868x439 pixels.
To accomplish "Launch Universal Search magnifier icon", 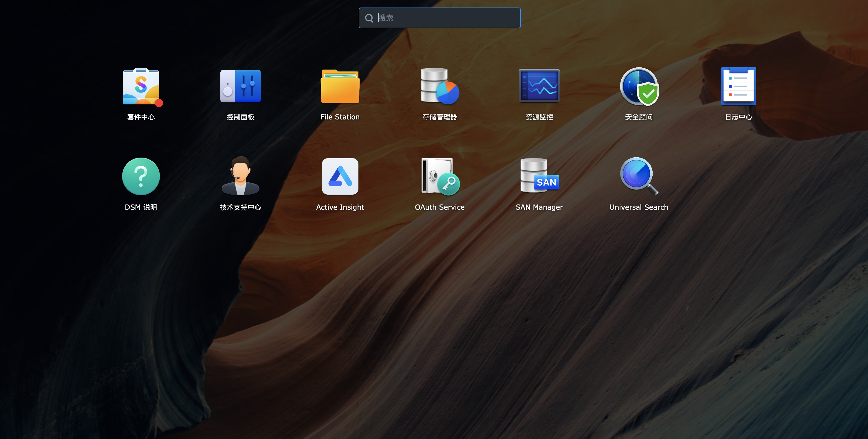I will click(639, 176).
